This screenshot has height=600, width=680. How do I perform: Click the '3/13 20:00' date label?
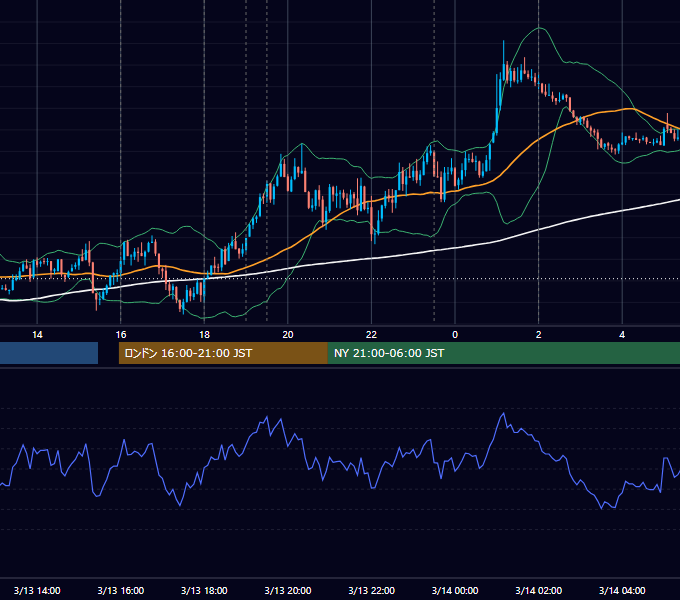click(x=288, y=590)
